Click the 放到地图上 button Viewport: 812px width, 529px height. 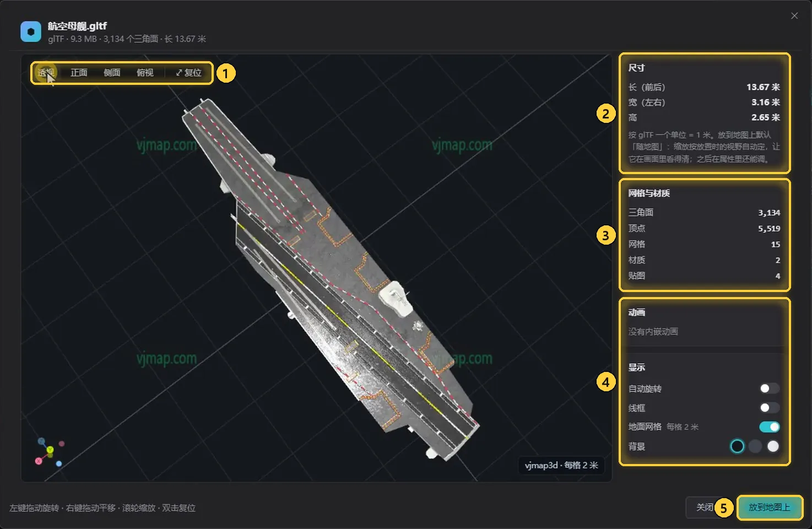pyautogui.click(x=769, y=508)
